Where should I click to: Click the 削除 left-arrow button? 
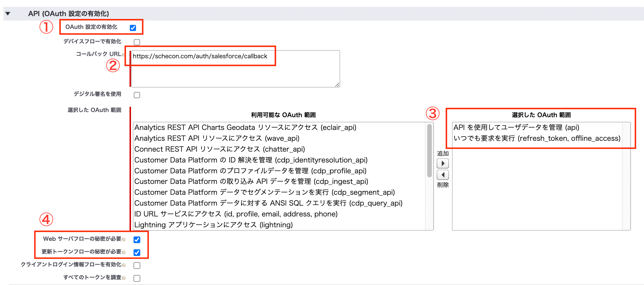(443, 174)
